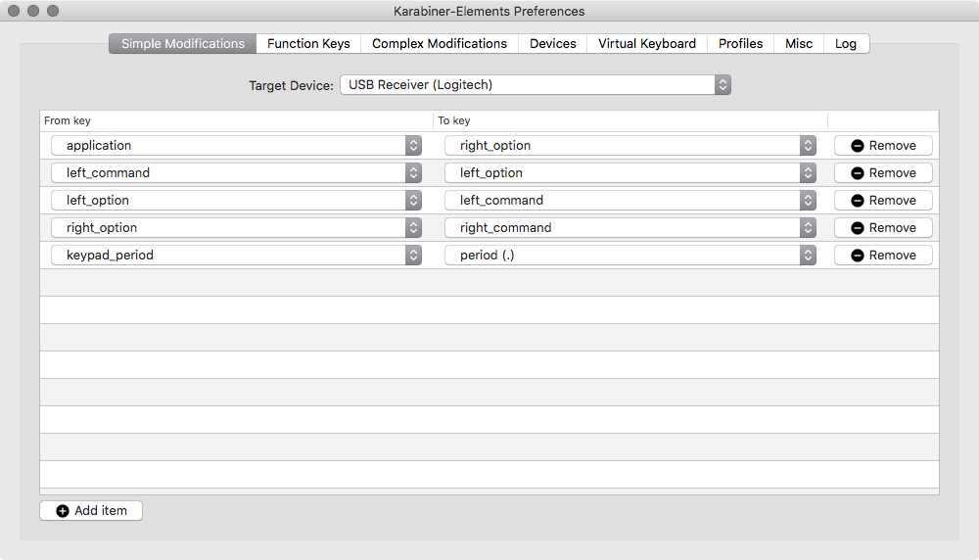The height and width of the screenshot is (560, 979).
Task: Remove the right_option to right_command mapping
Action: (x=883, y=228)
